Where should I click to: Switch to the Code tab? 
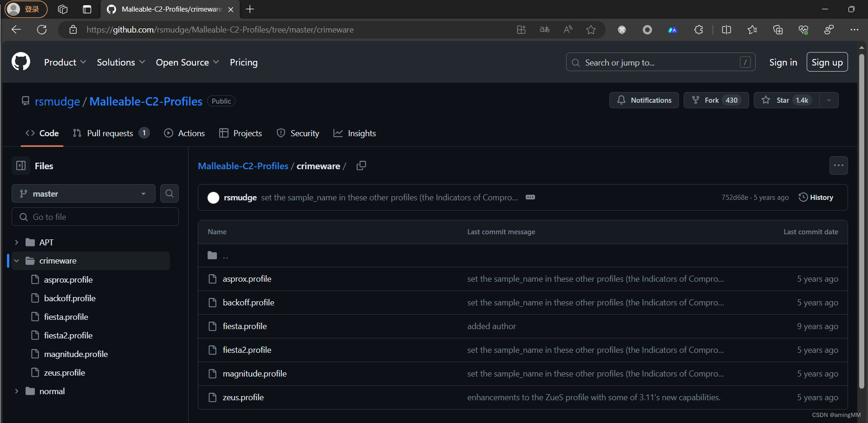click(42, 133)
